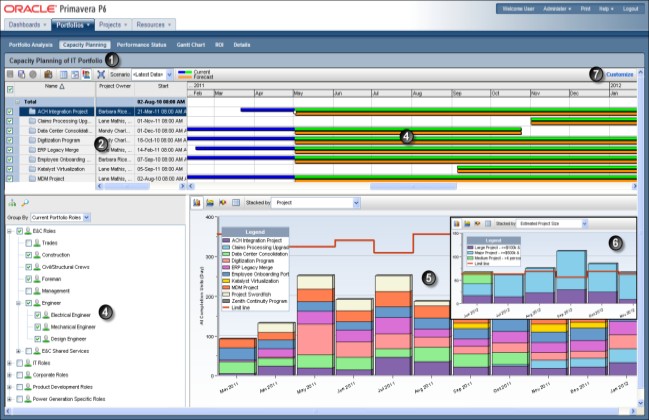Open the Projects menu in the top bar
Screen dimensions: 649x420
click(x=113, y=22)
